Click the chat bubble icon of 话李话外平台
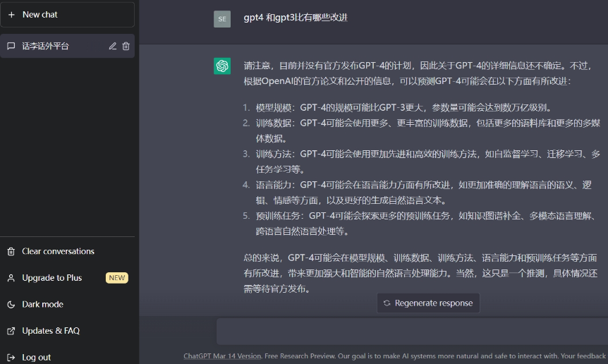The image size is (608, 364). click(11, 46)
